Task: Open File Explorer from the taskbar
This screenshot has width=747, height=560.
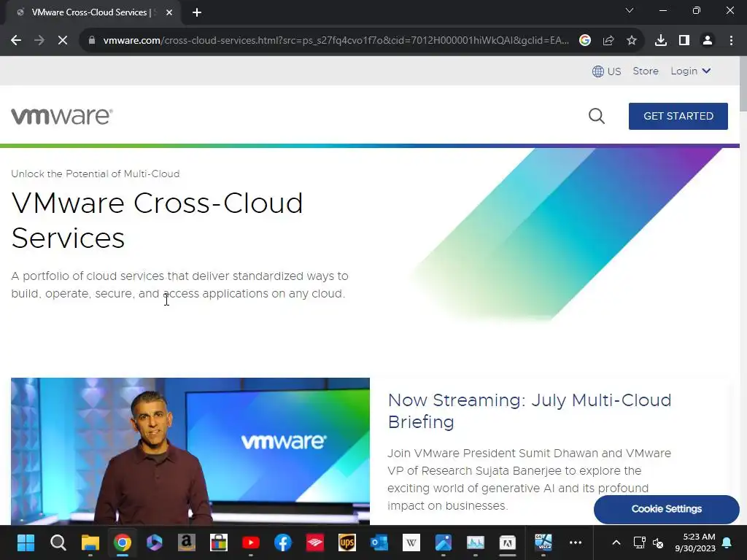Action: 90,542
